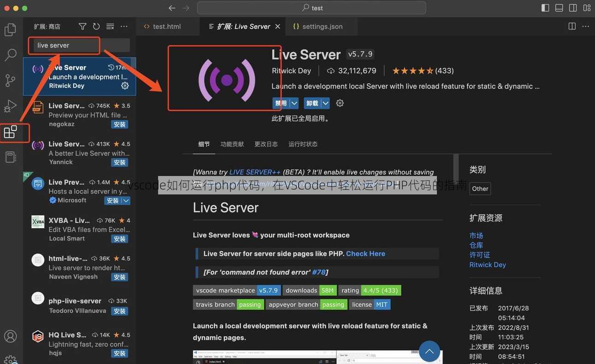Customize layout icon in title bar
Image resolution: width=595 pixels, height=364 pixels.
[x=587, y=8]
